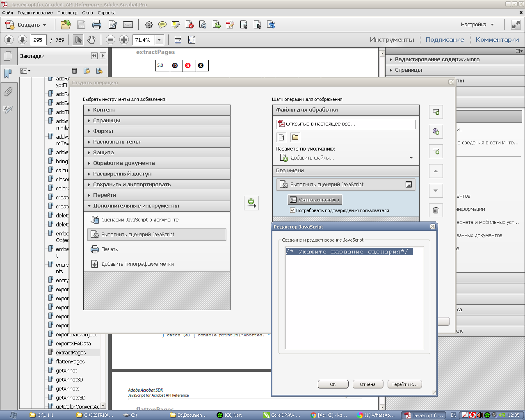The height and width of the screenshot is (420, 525).
Task: Open the zoom percentage dropdown
Action: 159,40
